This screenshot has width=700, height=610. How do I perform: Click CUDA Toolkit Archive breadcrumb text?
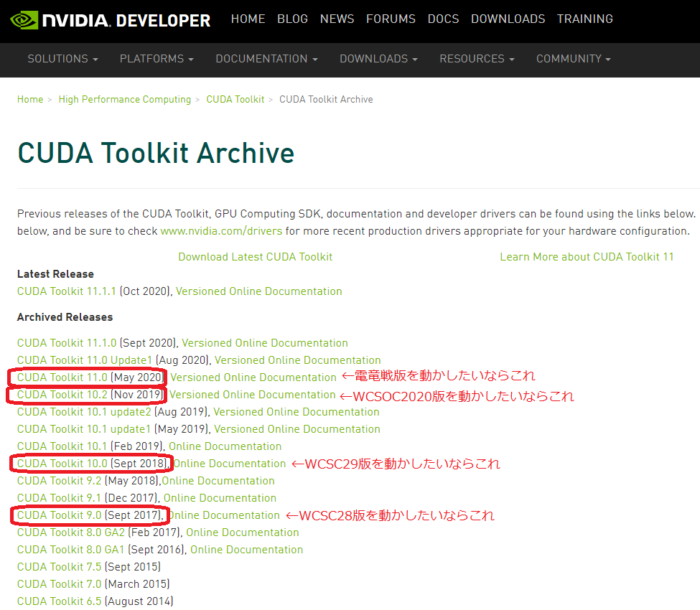(x=326, y=100)
